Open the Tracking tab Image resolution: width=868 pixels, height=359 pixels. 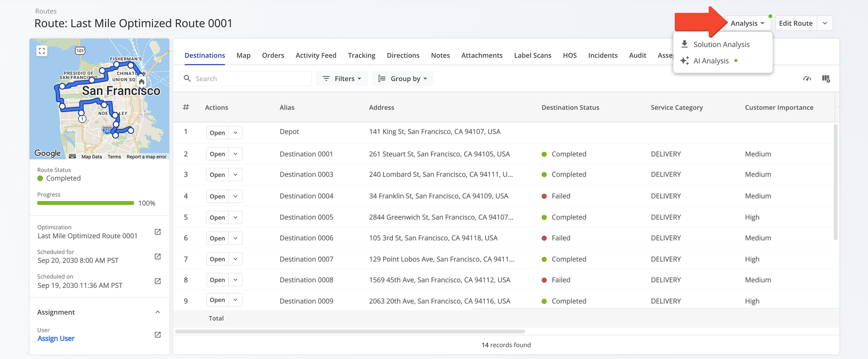(362, 56)
